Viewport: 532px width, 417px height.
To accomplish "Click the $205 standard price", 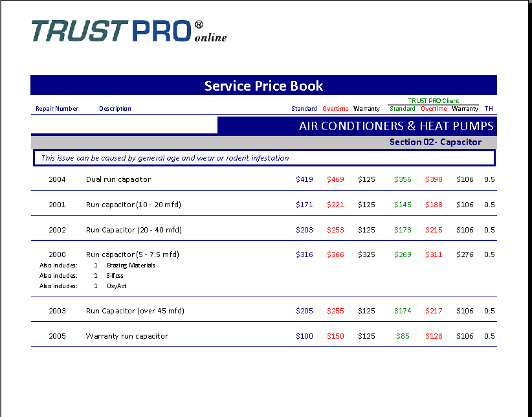I will [x=304, y=311].
